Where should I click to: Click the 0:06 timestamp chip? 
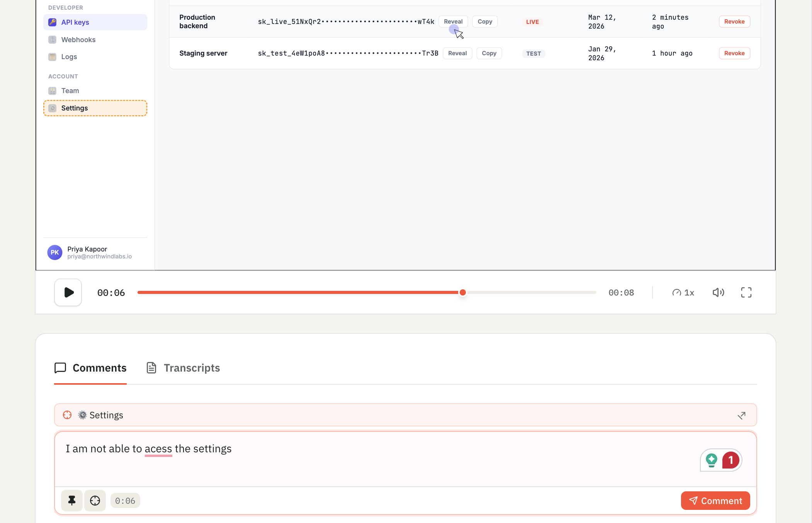click(x=125, y=501)
